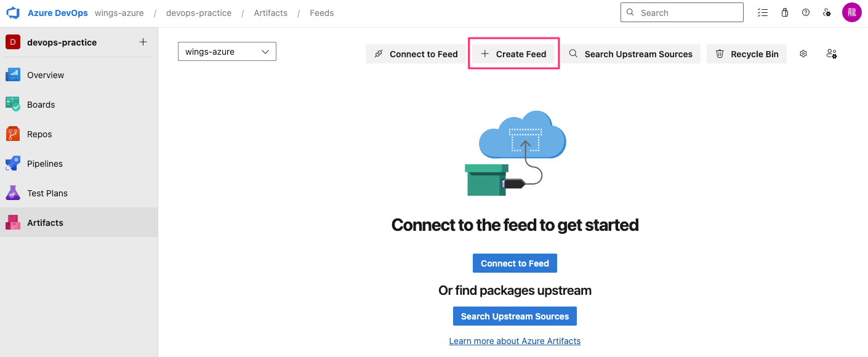
Task: Open the work items checklist icon
Action: [x=763, y=13]
